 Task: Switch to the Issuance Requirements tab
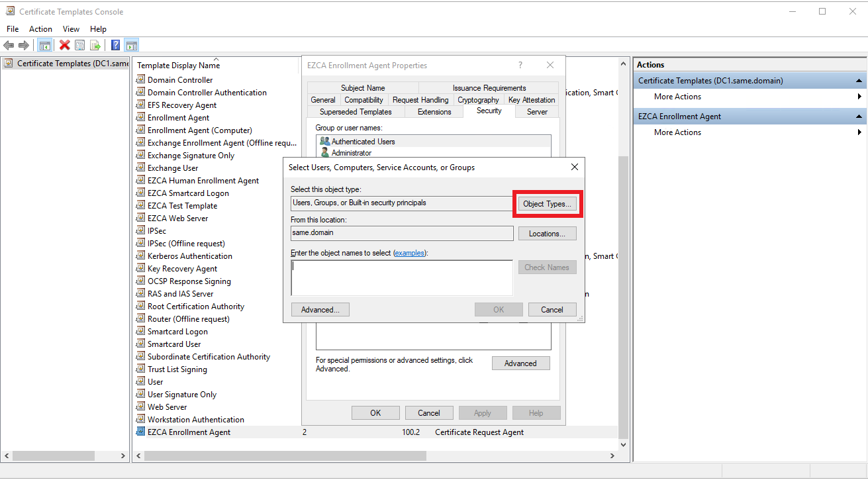[x=489, y=87]
